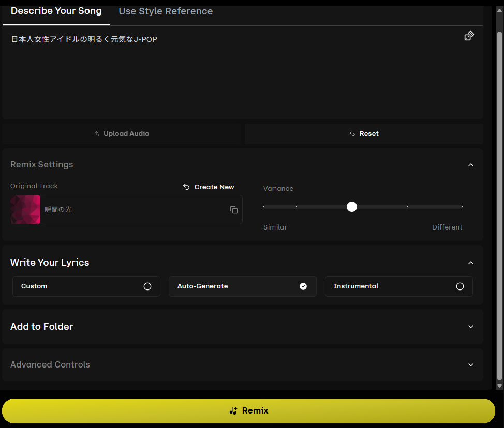This screenshot has height=428, width=504.
Task: Click the 瞬間の光 original track name
Action: click(58, 210)
